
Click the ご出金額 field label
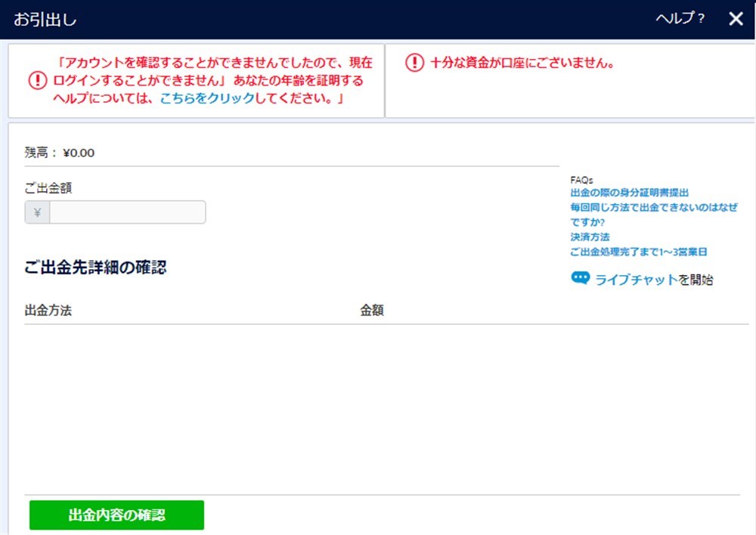[x=48, y=188]
